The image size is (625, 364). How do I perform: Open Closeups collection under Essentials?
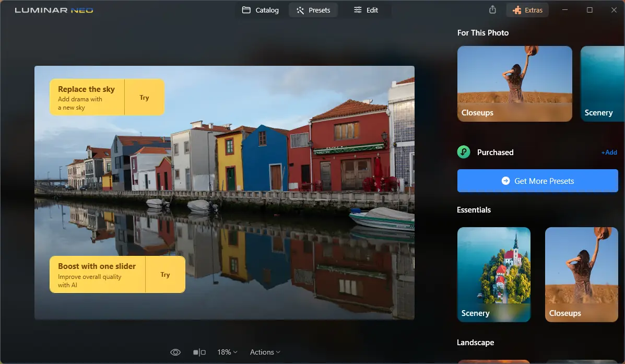pyautogui.click(x=582, y=274)
